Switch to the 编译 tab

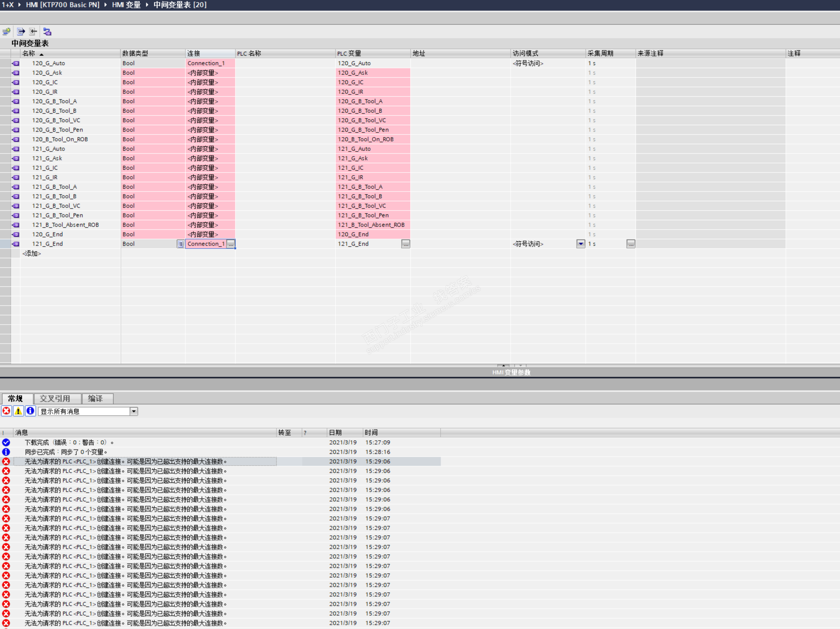point(95,399)
